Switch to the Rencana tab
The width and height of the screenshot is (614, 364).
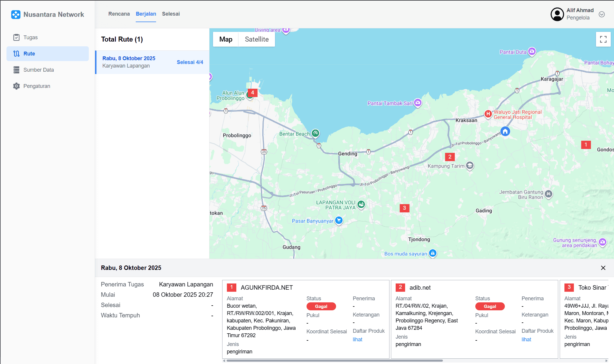119,14
